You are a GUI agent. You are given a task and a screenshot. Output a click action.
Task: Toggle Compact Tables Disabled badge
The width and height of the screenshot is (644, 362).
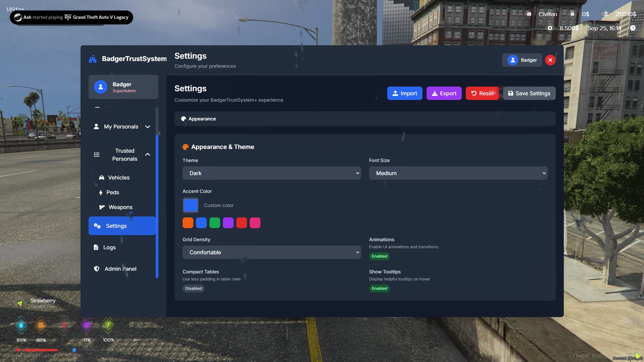point(193,289)
